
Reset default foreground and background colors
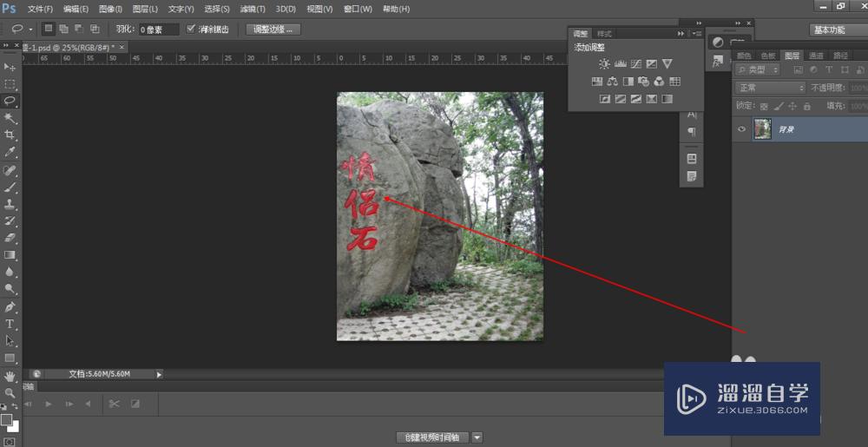tap(3, 406)
